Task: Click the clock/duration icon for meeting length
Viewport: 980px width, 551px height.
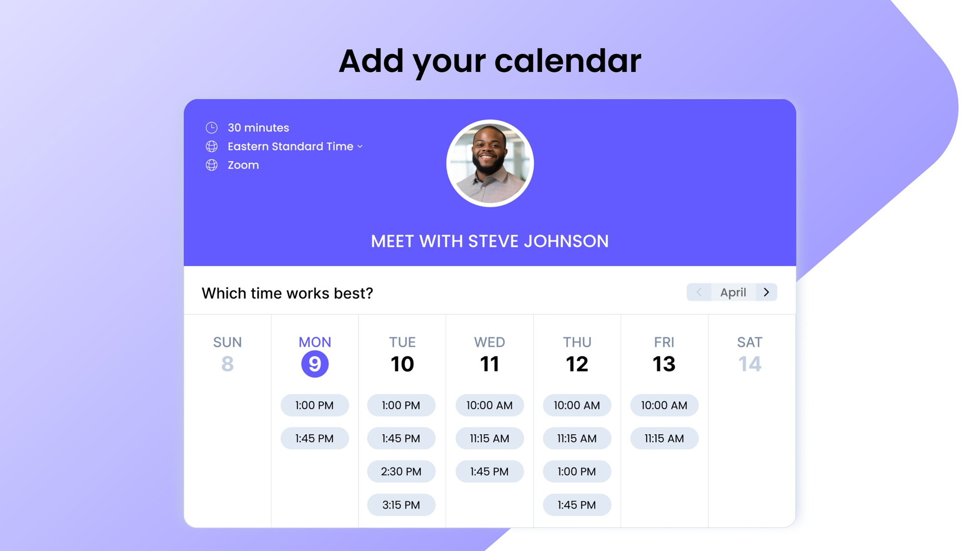Action: (212, 127)
